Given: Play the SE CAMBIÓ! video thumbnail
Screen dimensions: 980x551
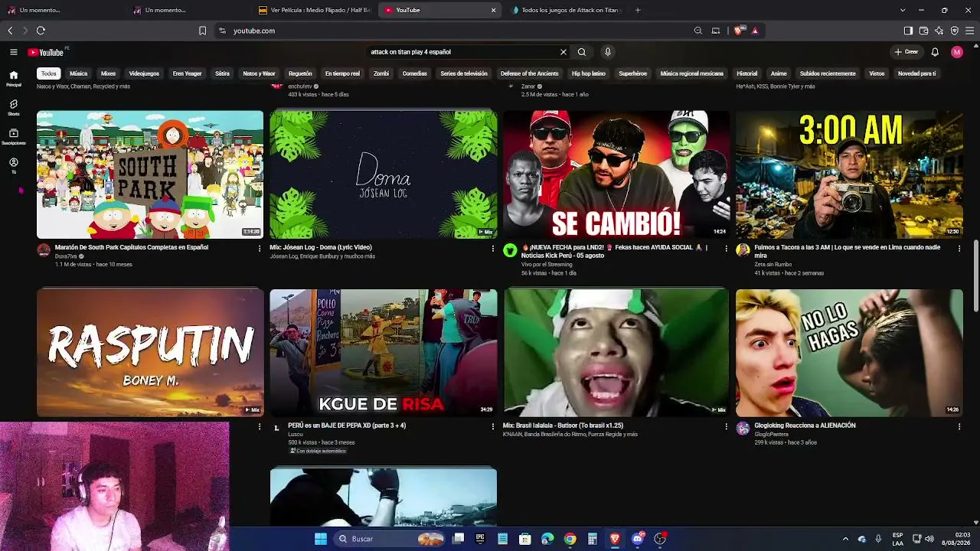Looking at the screenshot, I should [616, 174].
